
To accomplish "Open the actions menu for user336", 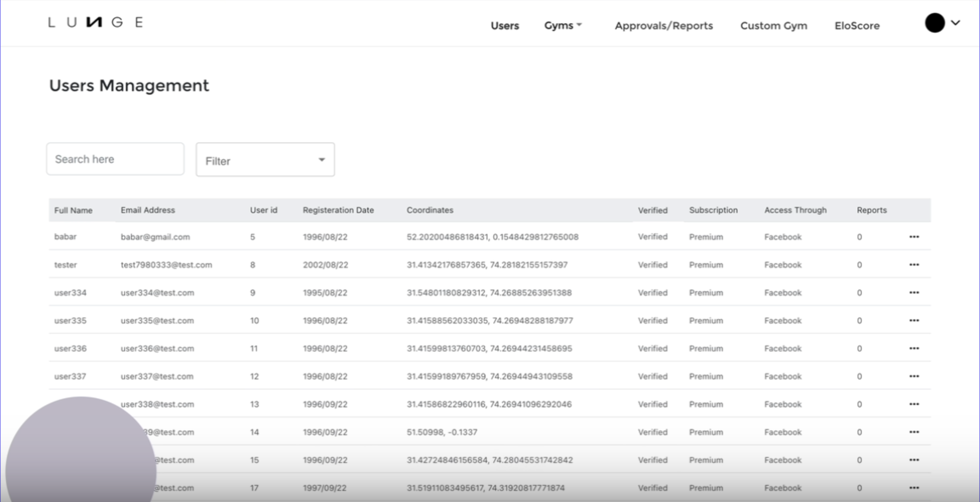I will pyautogui.click(x=914, y=348).
